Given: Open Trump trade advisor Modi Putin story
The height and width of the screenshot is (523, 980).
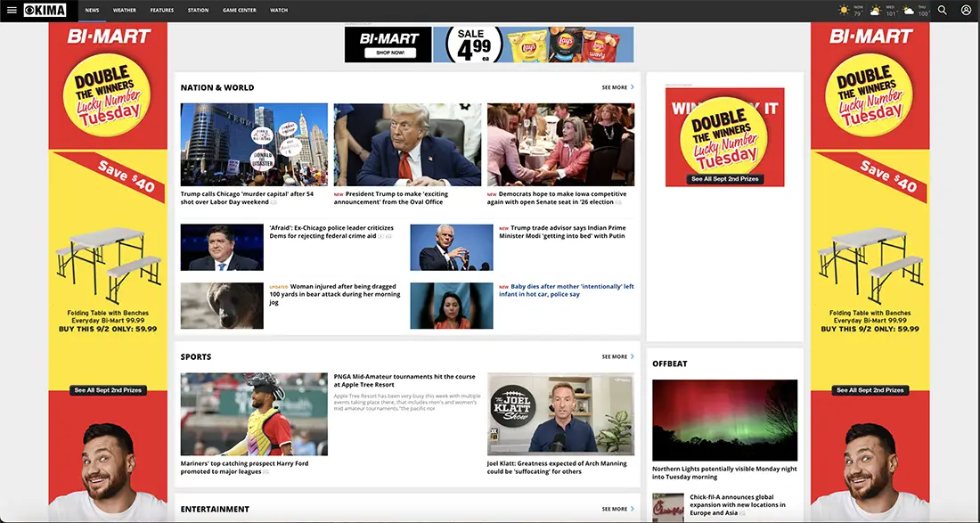Looking at the screenshot, I should click(562, 232).
